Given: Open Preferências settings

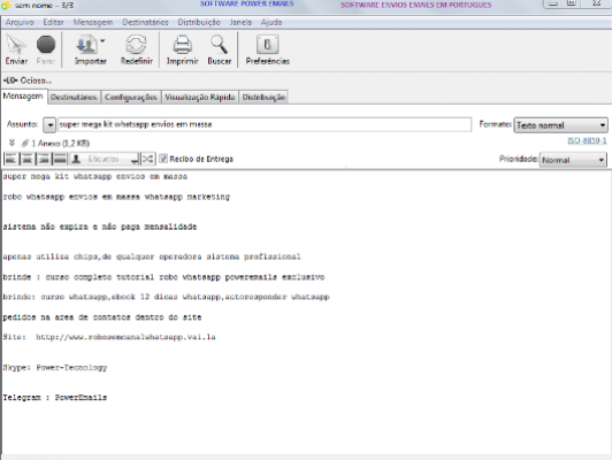Looking at the screenshot, I should pos(267,49).
